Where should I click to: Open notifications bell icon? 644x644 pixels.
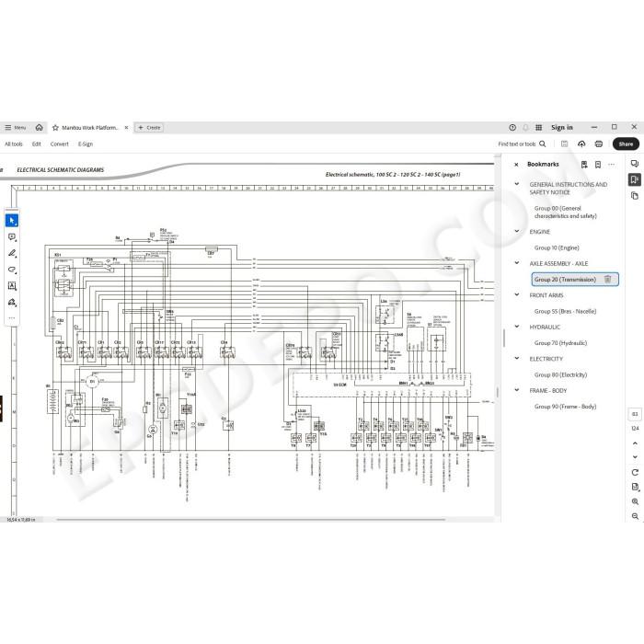(x=525, y=127)
